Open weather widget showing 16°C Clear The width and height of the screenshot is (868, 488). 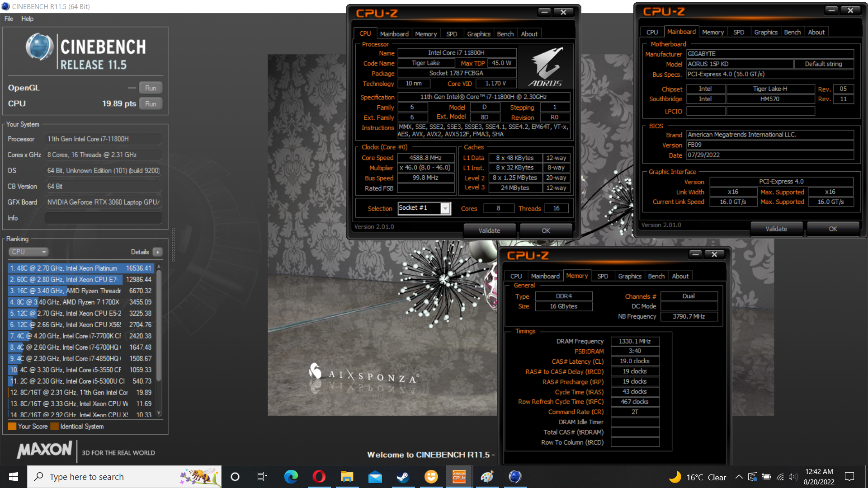point(698,477)
